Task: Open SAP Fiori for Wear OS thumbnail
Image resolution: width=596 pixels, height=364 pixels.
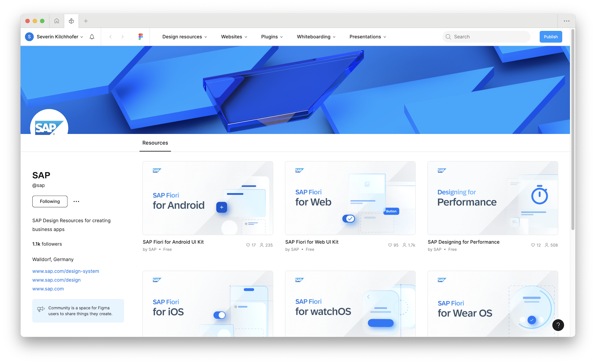Action: click(x=493, y=304)
